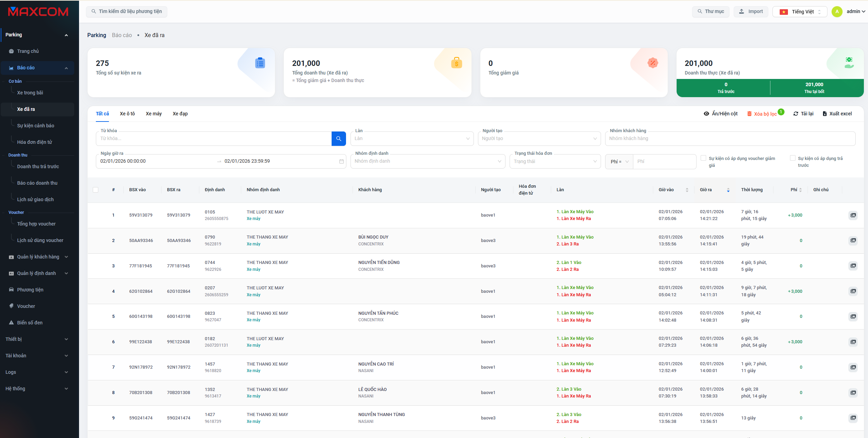Open image viewer icon for row 1
Screen dimensions: 868x438
[x=853, y=215]
